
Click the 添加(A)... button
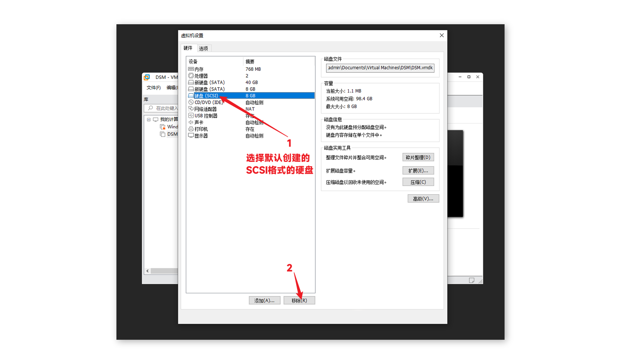click(x=264, y=300)
